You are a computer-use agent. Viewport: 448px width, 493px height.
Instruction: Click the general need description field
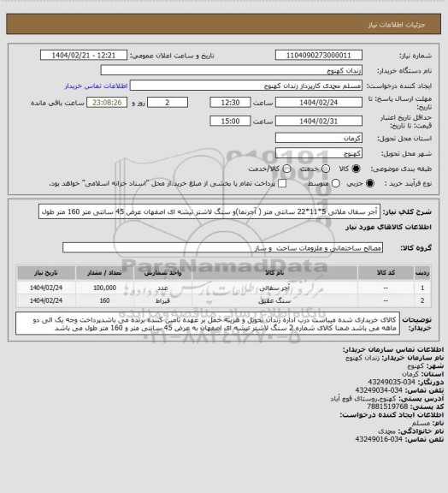click(209, 211)
